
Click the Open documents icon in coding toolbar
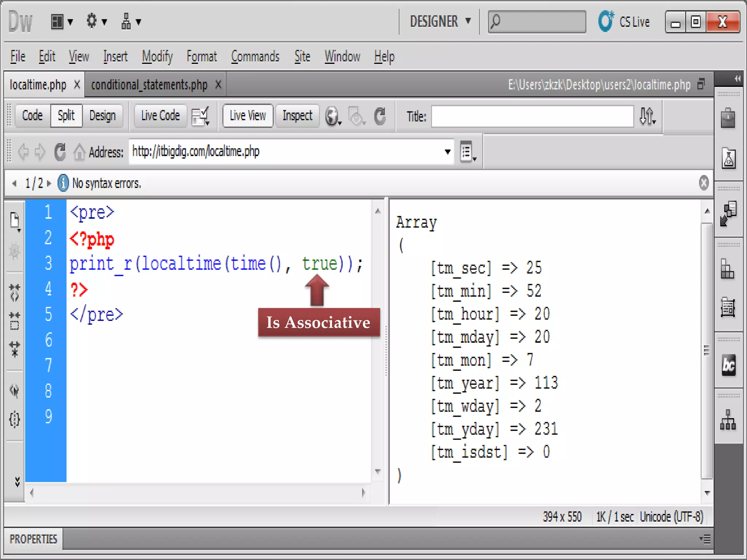[x=15, y=221]
